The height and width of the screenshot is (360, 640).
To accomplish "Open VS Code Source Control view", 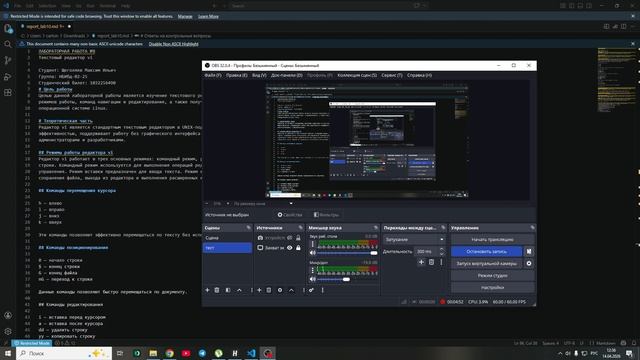I will click(x=8, y=60).
